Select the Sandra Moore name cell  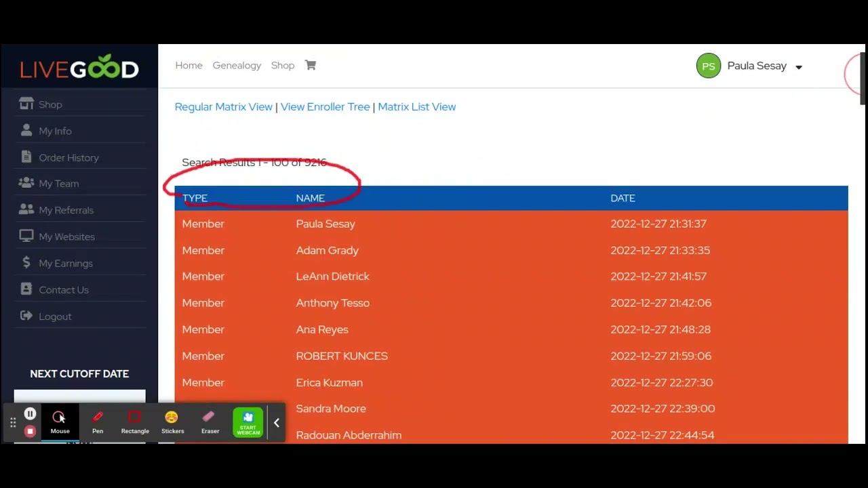(x=331, y=409)
